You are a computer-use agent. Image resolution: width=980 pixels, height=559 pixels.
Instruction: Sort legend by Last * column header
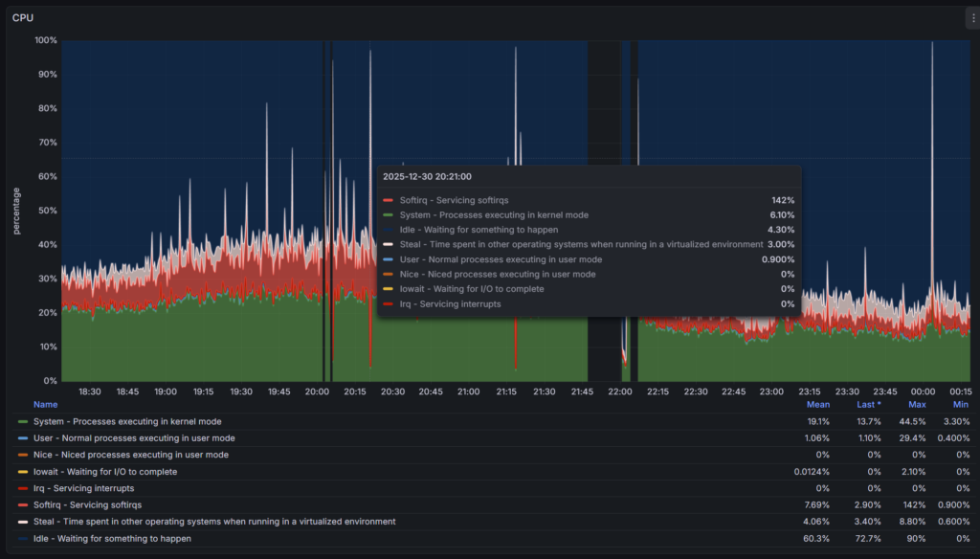tap(868, 404)
